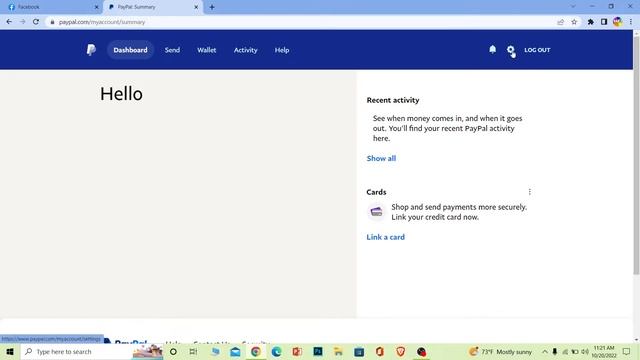Click the site lock icon in address bar
Viewport: 640px width, 360px height.
point(52,22)
